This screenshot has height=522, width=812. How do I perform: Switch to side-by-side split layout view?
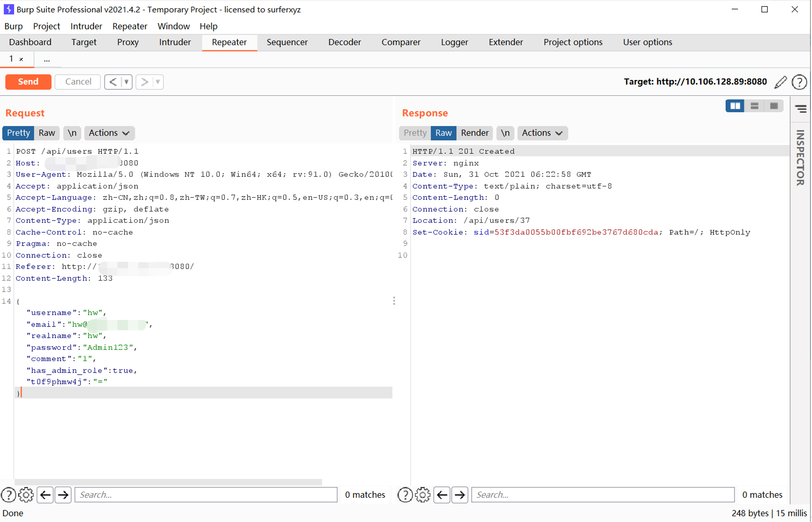(x=735, y=106)
